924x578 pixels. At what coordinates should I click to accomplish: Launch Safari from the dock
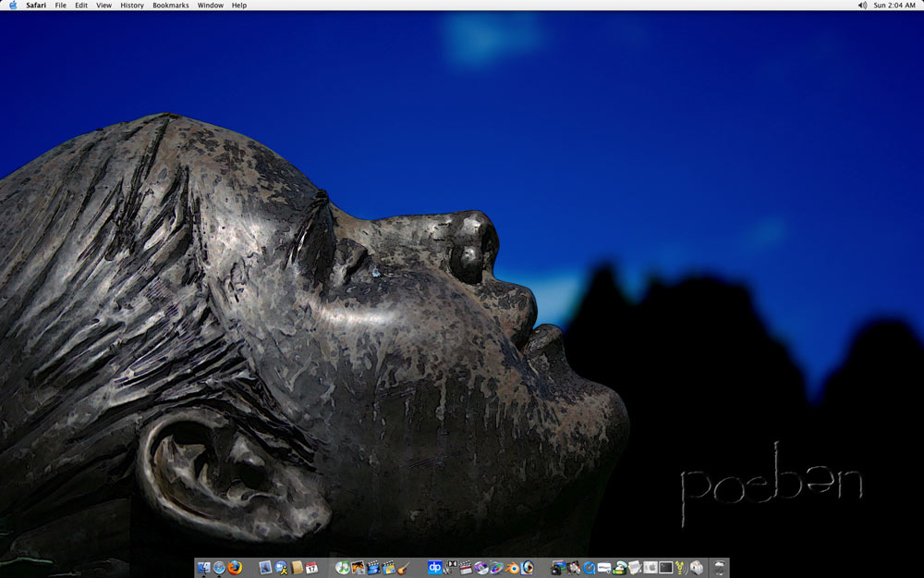(x=219, y=568)
